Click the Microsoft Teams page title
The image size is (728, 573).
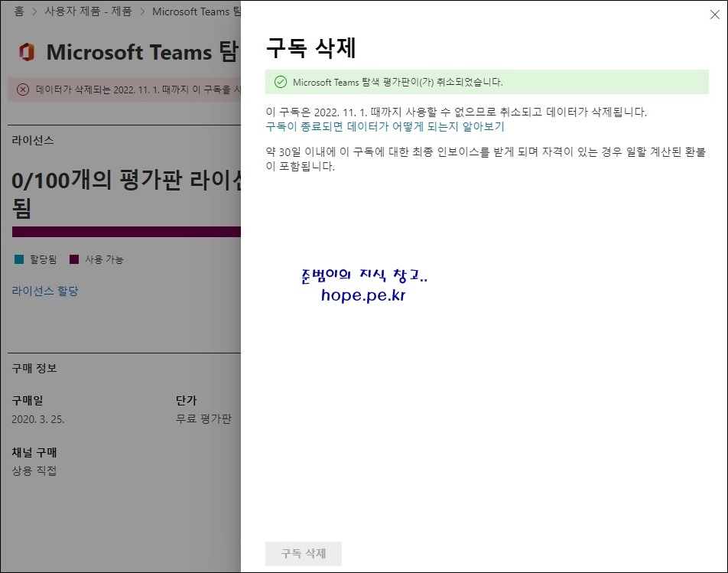tap(142, 52)
